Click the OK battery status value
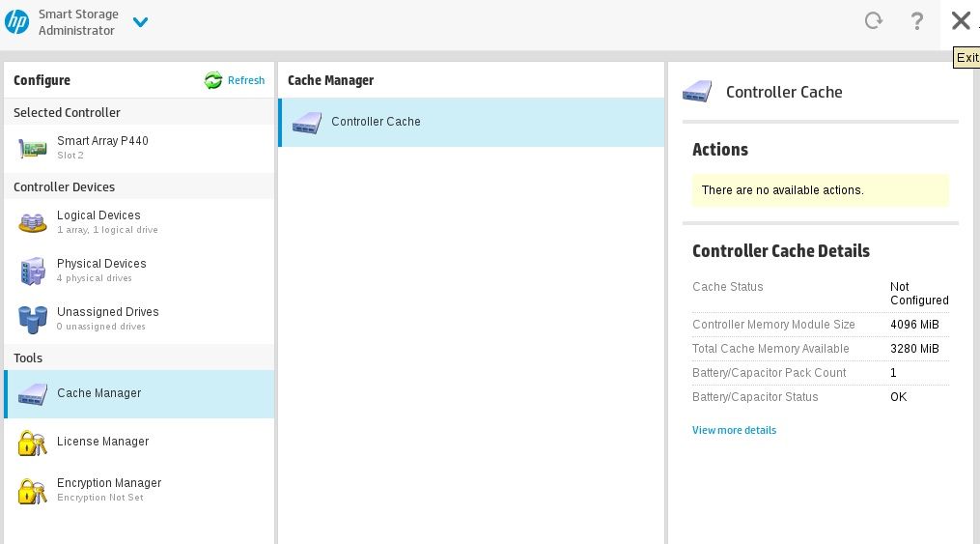This screenshot has width=980, height=544. pos(898,396)
